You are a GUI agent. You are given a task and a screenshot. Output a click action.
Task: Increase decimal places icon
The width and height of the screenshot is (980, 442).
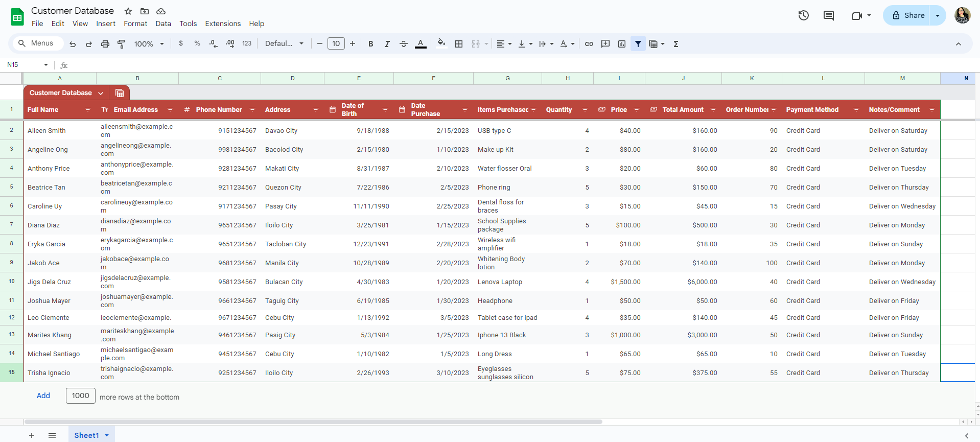[x=230, y=44]
